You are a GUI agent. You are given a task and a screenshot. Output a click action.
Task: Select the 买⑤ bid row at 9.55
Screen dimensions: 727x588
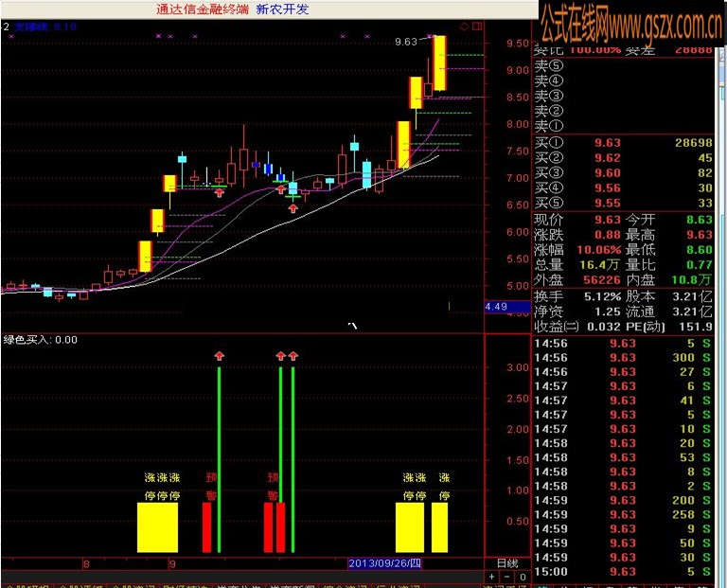pos(623,204)
